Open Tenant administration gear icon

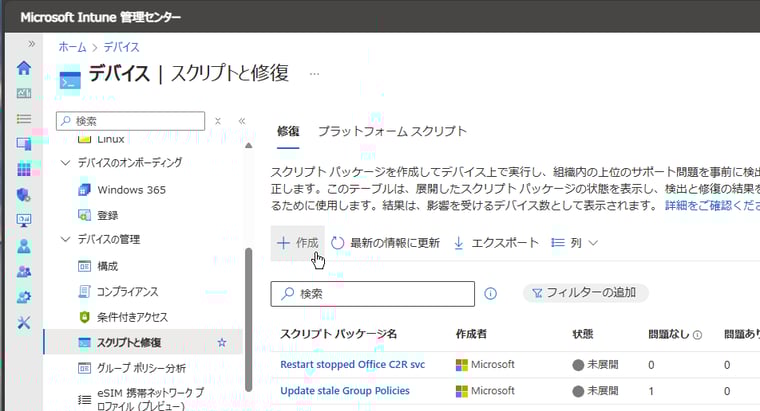(24, 297)
